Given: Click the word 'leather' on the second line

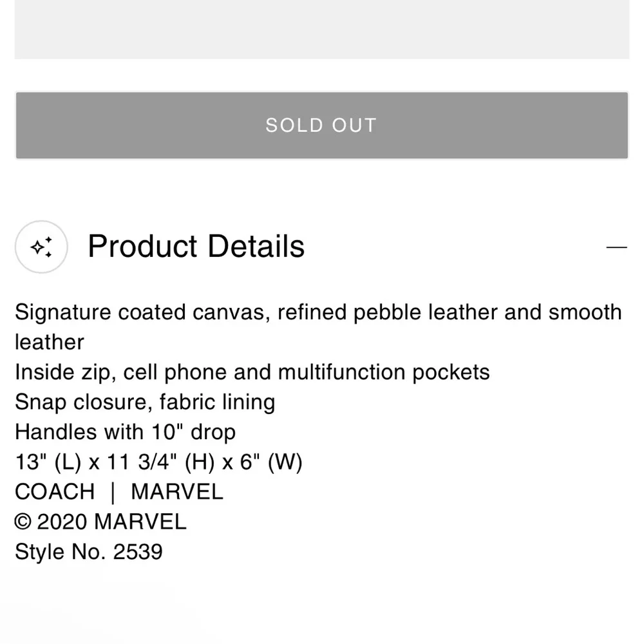Looking at the screenshot, I should tap(50, 342).
